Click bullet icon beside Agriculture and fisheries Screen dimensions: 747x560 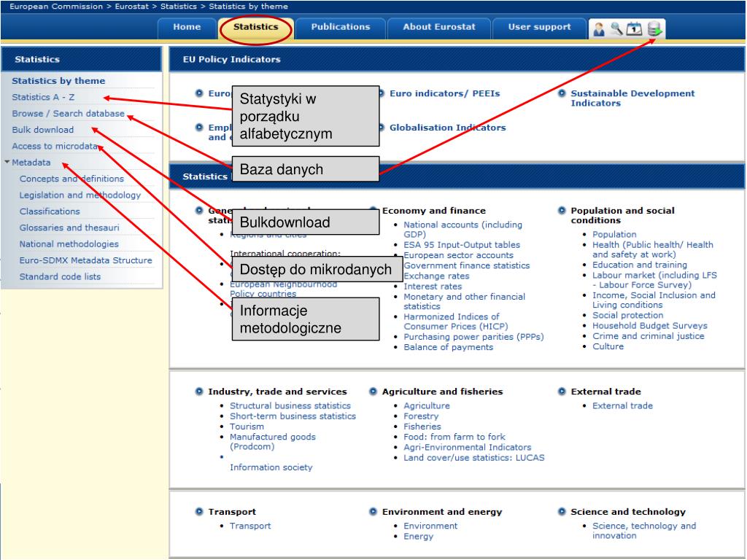[373, 392]
